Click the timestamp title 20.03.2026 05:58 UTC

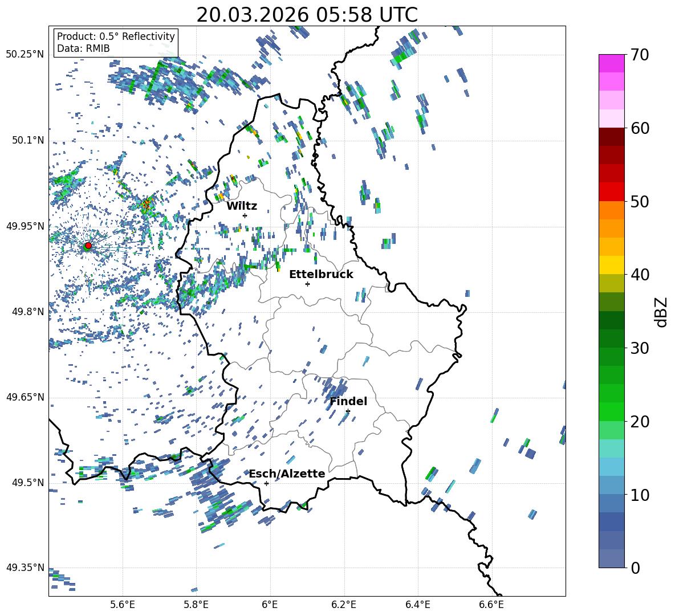[x=307, y=15]
